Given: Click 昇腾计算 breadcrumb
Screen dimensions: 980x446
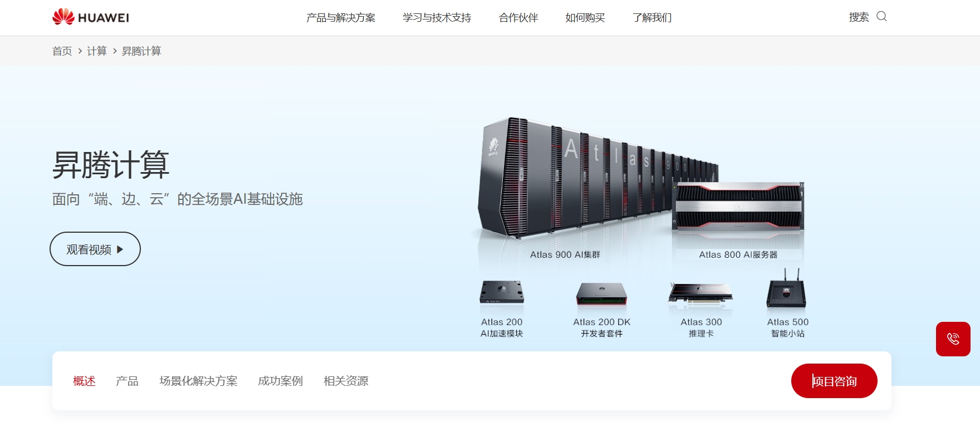Looking at the screenshot, I should [141, 51].
